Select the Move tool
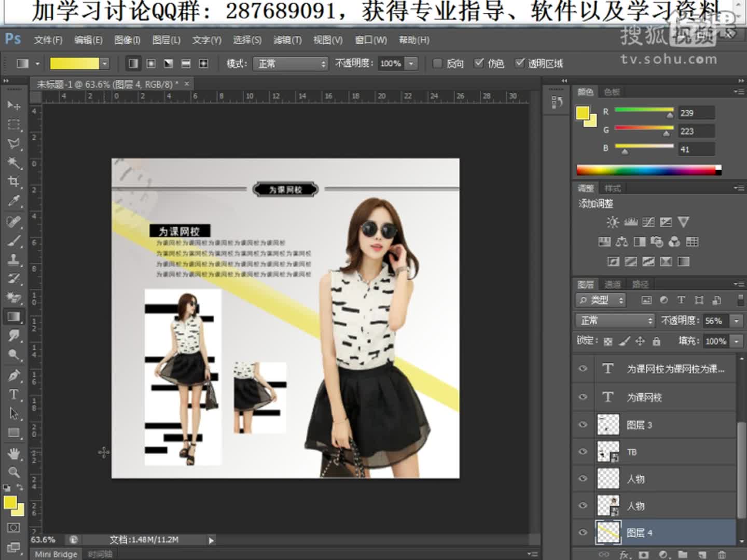 click(14, 105)
